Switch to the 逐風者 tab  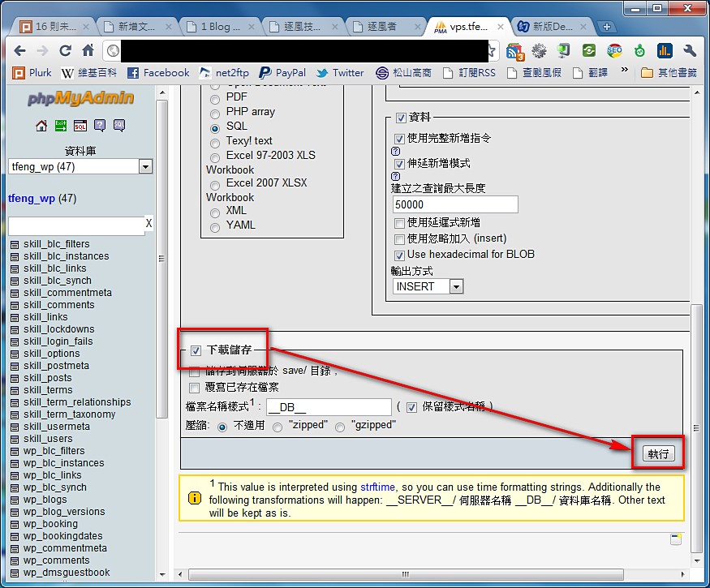point(386,27)
